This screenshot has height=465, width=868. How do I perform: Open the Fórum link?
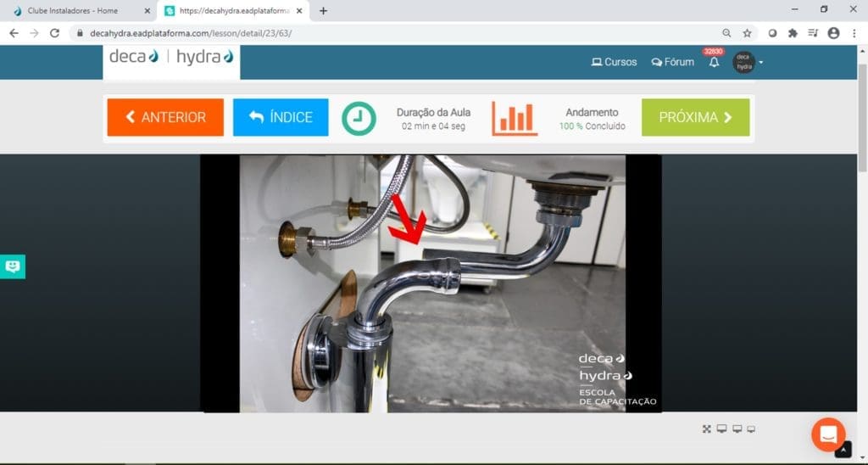click(x=672, y=62)
